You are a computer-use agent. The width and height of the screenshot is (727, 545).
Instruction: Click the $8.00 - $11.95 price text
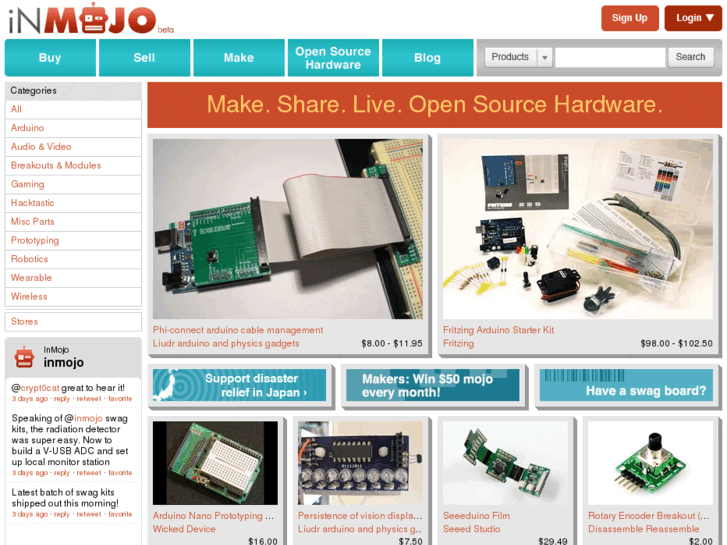pyautogui.click(x=392, y=344)
